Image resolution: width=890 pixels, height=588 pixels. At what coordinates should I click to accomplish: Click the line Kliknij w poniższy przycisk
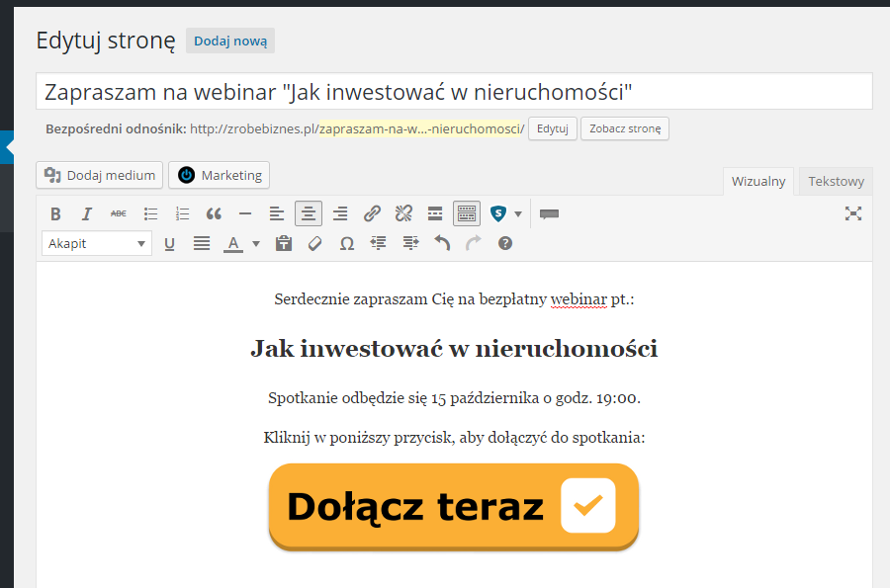[454, 438]
